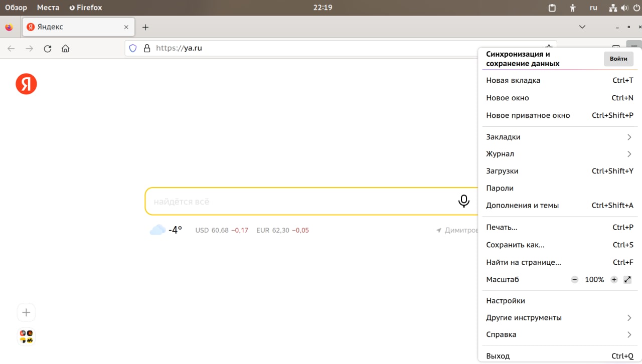The image size is (642, 364).
Task: Expand the Другие инструменты submenu
Action: [559, 317]
